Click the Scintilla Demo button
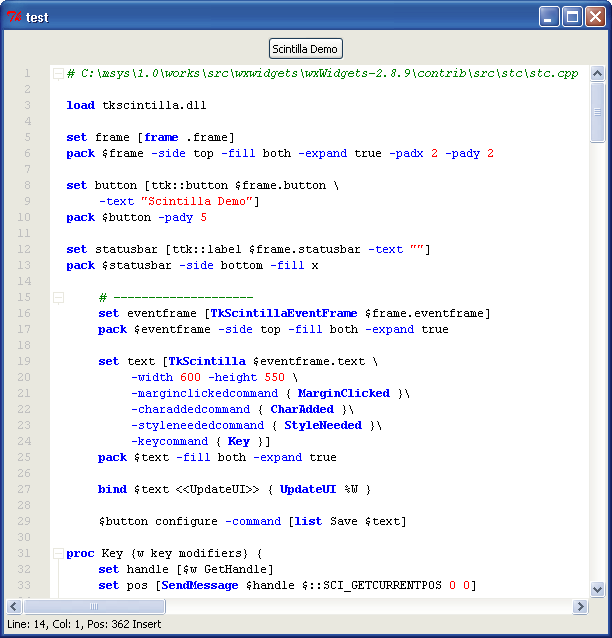The width and height of the screenshot is (612, 638). click(306, 49)
